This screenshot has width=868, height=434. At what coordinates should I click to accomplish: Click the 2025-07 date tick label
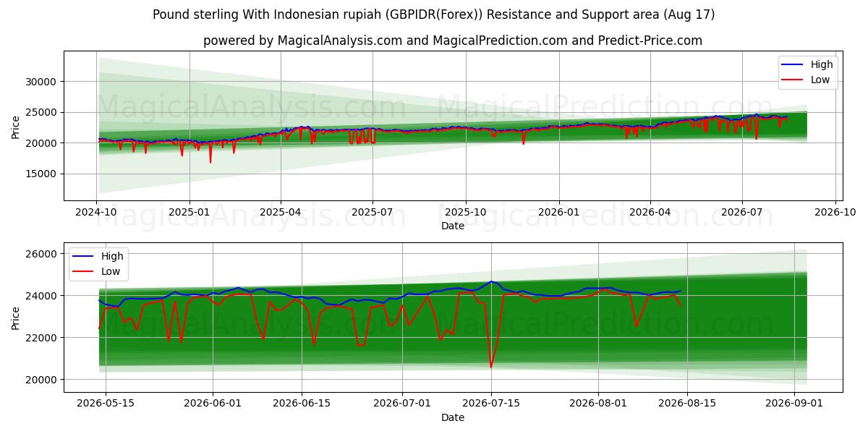(x=373, y=213)
